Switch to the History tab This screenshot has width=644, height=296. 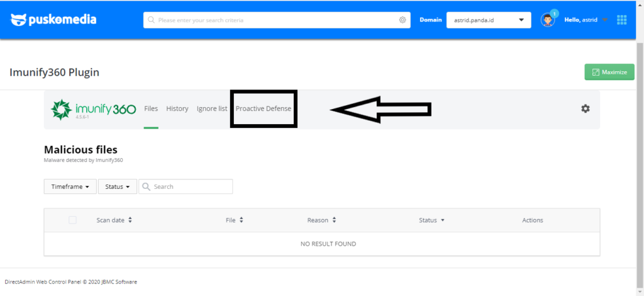pyautogui.click(x=177, y=109)
